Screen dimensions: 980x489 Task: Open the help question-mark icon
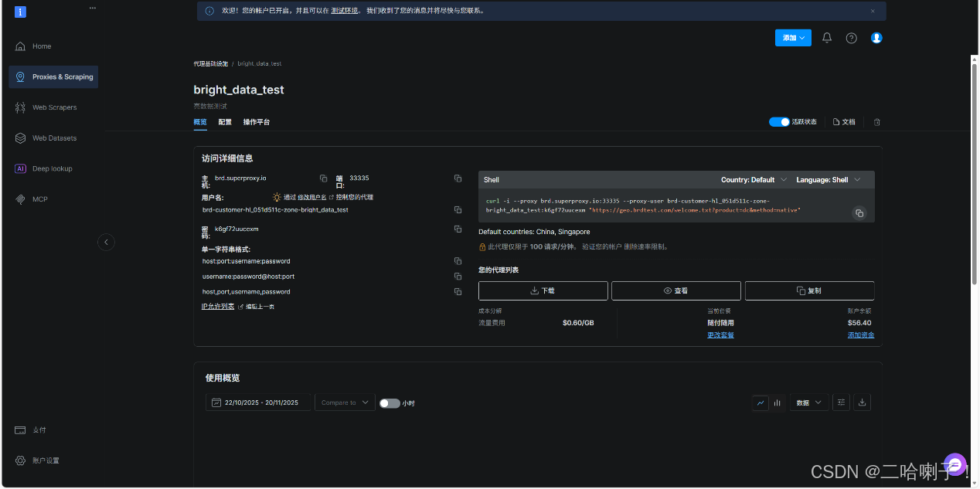pos(851,38)
